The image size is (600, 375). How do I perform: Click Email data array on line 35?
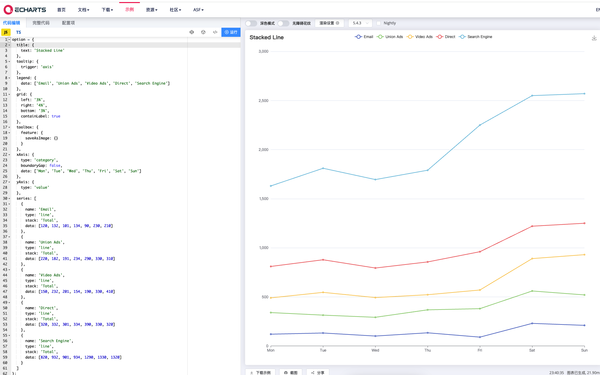[x=76, y=226]
